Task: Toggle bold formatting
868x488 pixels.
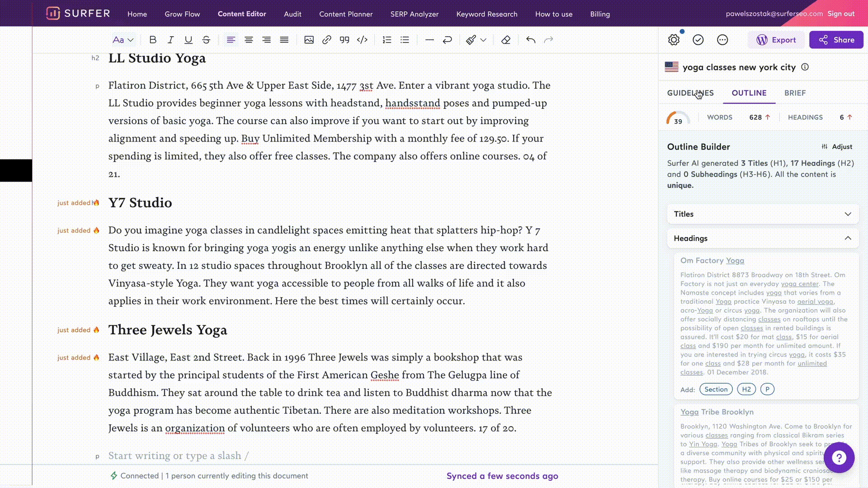Action: click(153, 40)
